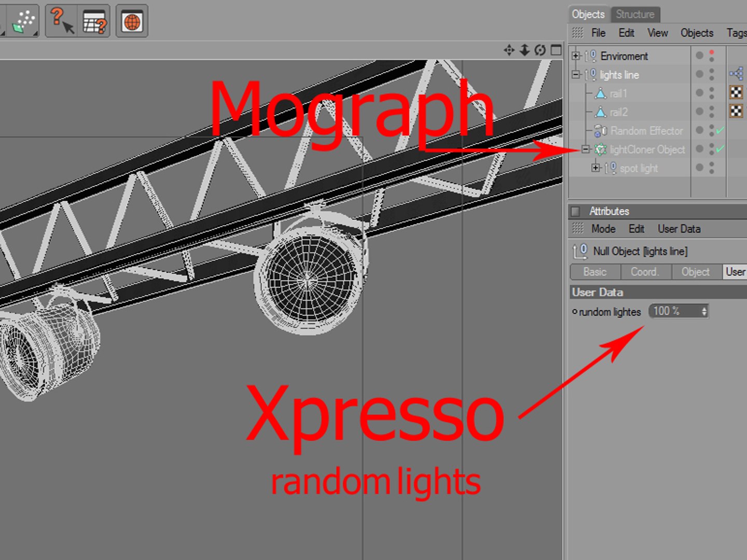Expand the Enviroment object in the tree
Image resolution: width=747 pixels, height=560 pixels.
tap(576, 55)
